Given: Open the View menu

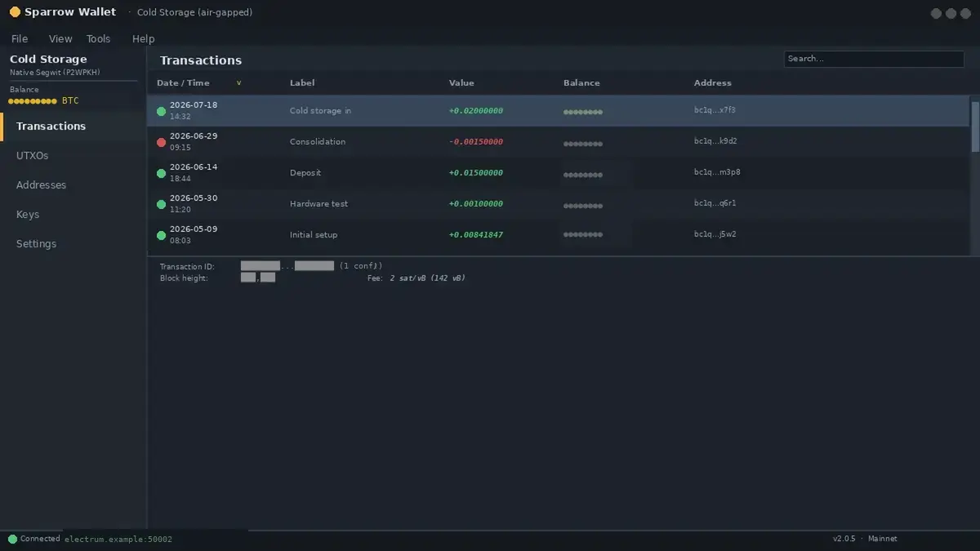Looking at the screenshot, I should click(60, 38).
